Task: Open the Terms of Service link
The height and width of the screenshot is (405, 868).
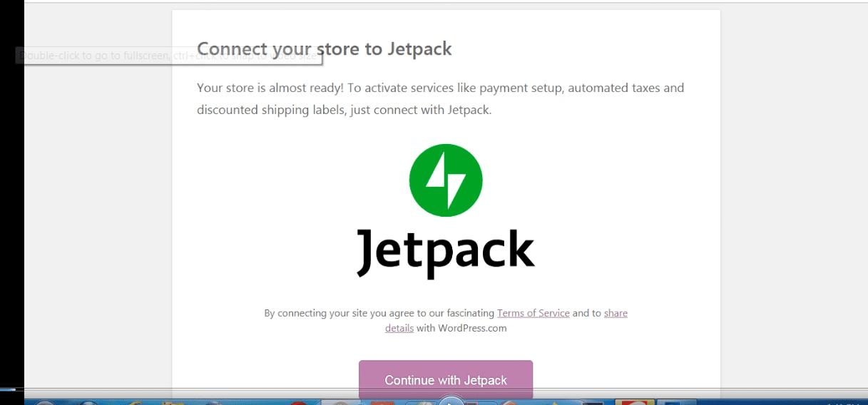Action: (533, 313)
